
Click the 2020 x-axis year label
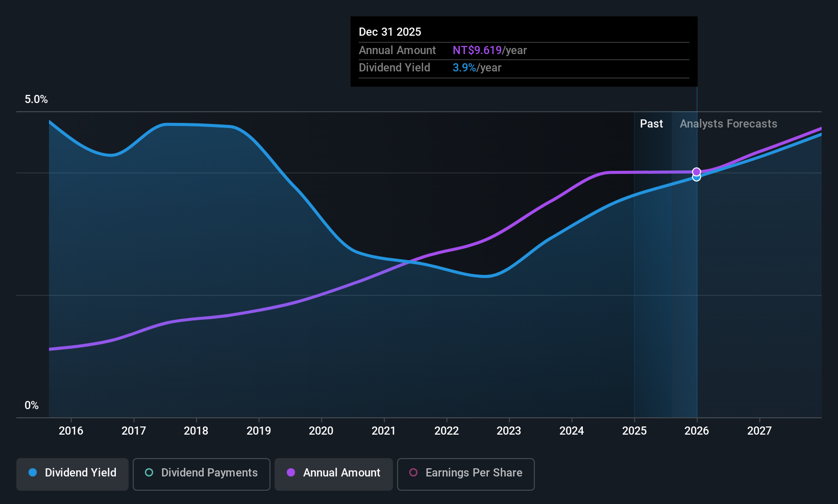(x=321, y=431)
